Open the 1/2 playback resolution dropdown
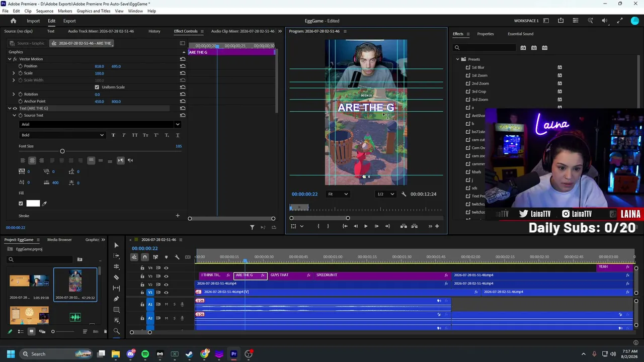Viewport: 644px width, 362px height. [385, 194]
